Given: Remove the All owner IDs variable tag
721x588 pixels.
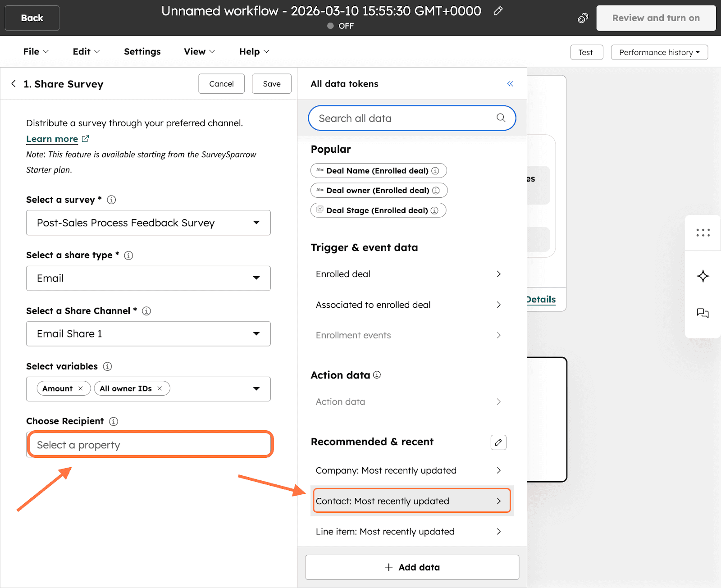Looking at the screenshot, I should [160, 388].
